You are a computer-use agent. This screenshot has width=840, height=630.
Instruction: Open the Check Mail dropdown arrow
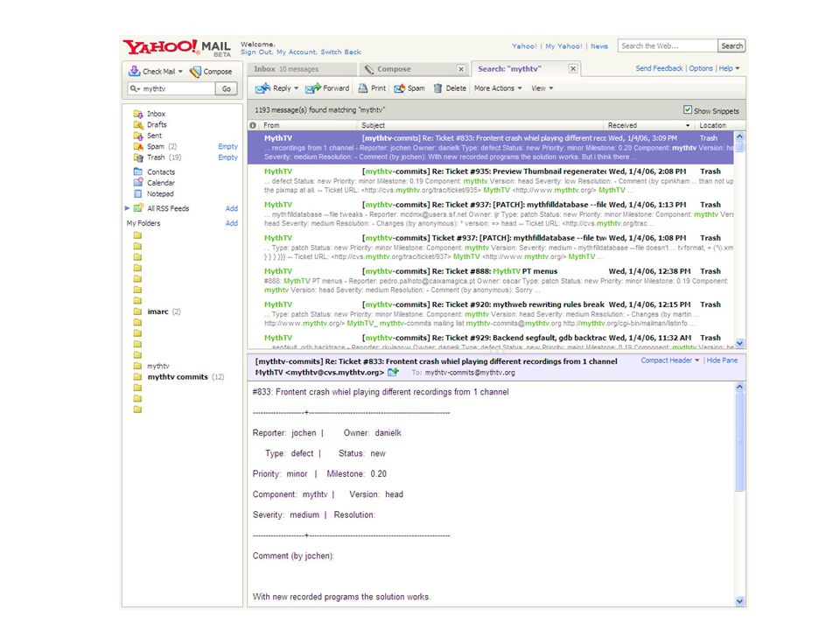point(180,71)
